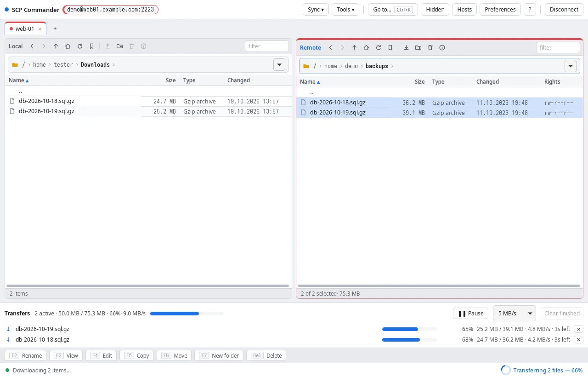Screen dimensions: 588x377
Task: Click the 'tester' breadcrumb in Local path
Action: click(63, 65)
